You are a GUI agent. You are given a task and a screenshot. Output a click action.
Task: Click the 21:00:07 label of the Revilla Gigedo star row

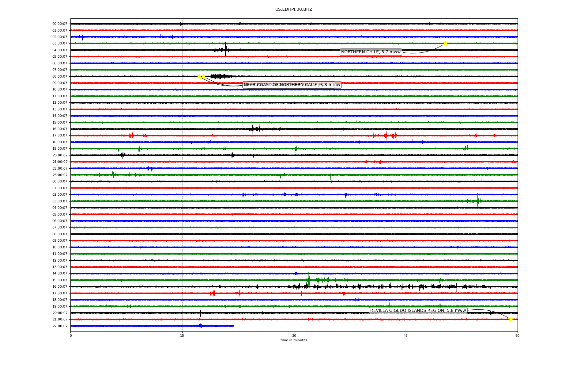click(60, 320)
